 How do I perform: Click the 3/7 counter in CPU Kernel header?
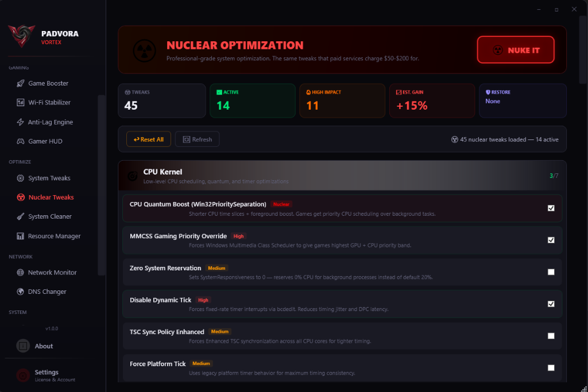(x=554, y=176)
